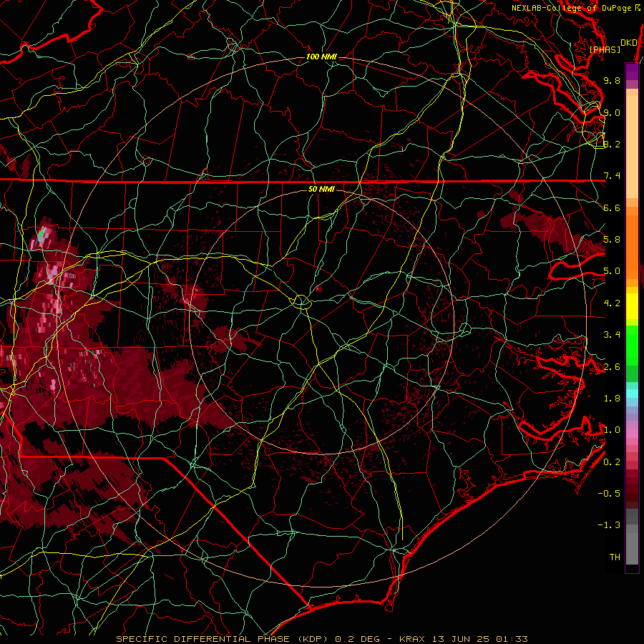This screenshot has width=644, height=644.
Task: Click the light peach band of the color bar
Action: [632, 148]
